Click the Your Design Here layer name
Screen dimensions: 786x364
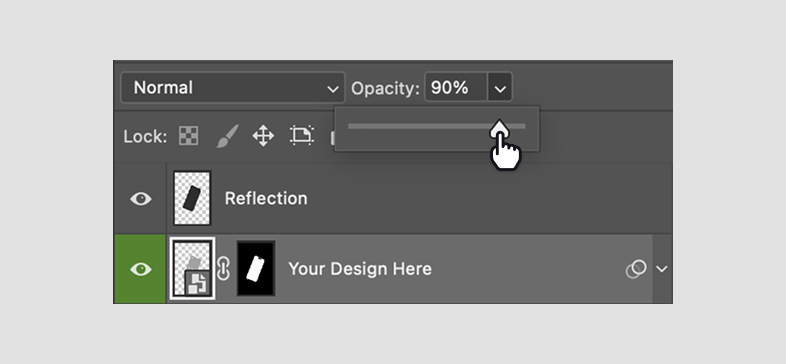click(x=360, y=269)
